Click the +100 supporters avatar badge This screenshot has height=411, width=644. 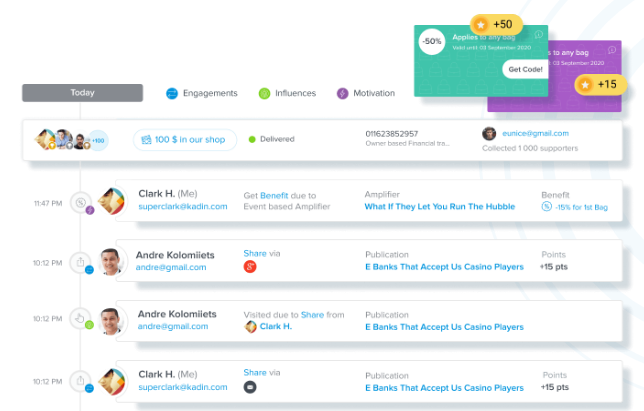tap(98, 140)
